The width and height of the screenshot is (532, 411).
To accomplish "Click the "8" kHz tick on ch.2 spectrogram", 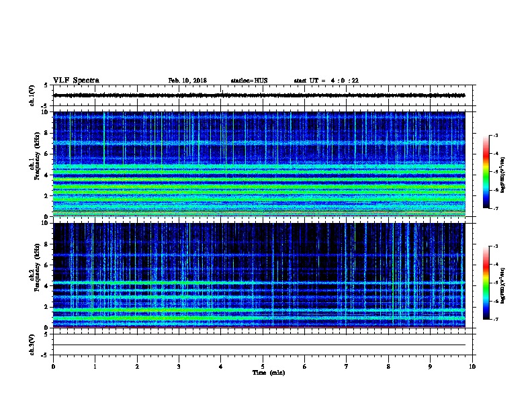I will 46,244.
